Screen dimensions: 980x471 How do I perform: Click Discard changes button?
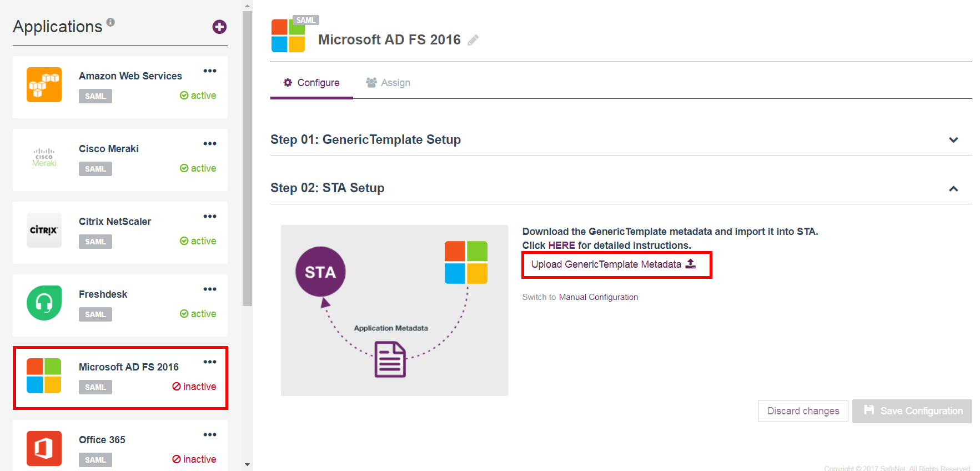(x=803, y=411)
